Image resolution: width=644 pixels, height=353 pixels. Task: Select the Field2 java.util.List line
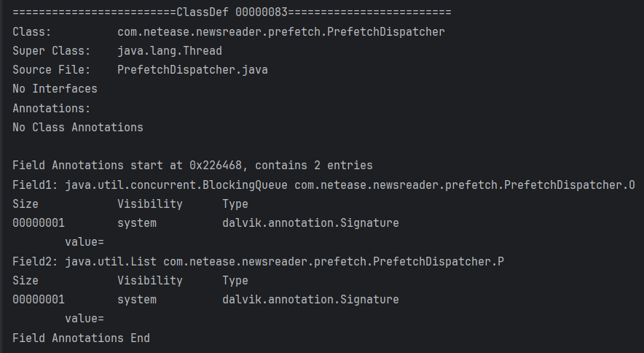tap(258, 261)
